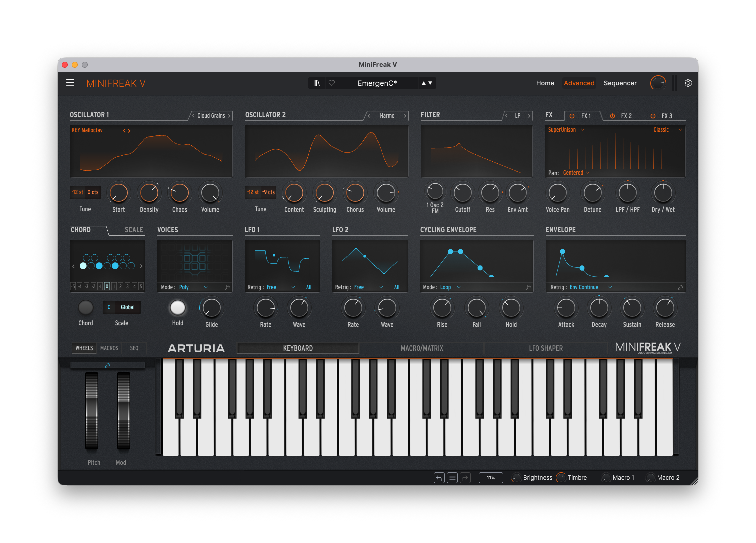Select previous Oscillator 1 type arrow

click(193, 116)
